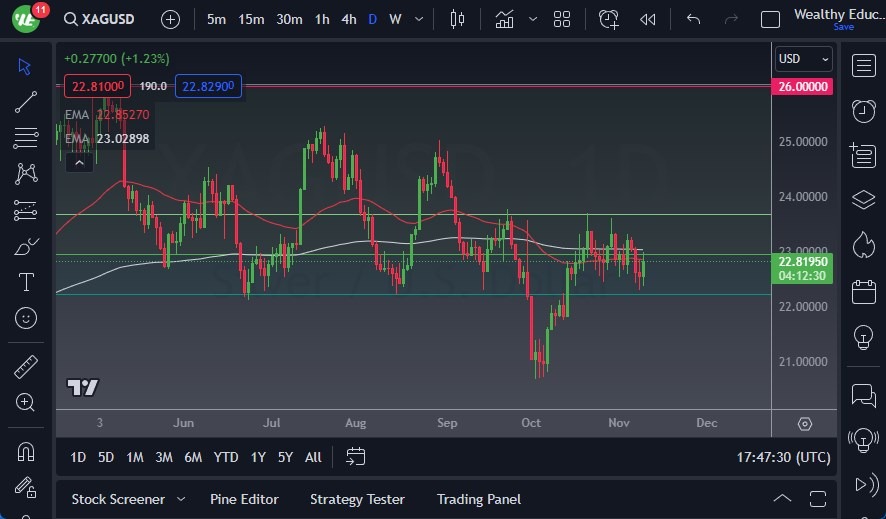The height and width of the screenshot is (519, 886).
Task: Toggle Lock all drawing tools
Action: click(x=26, y=487)
